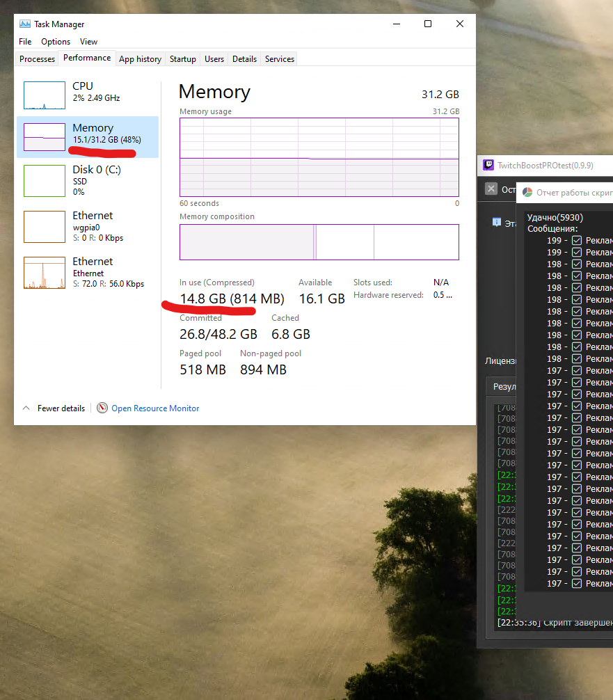Screen dimensions: 613x700
Task: Collapse Task Manager with Fewer details arrow
Action: 26,408
